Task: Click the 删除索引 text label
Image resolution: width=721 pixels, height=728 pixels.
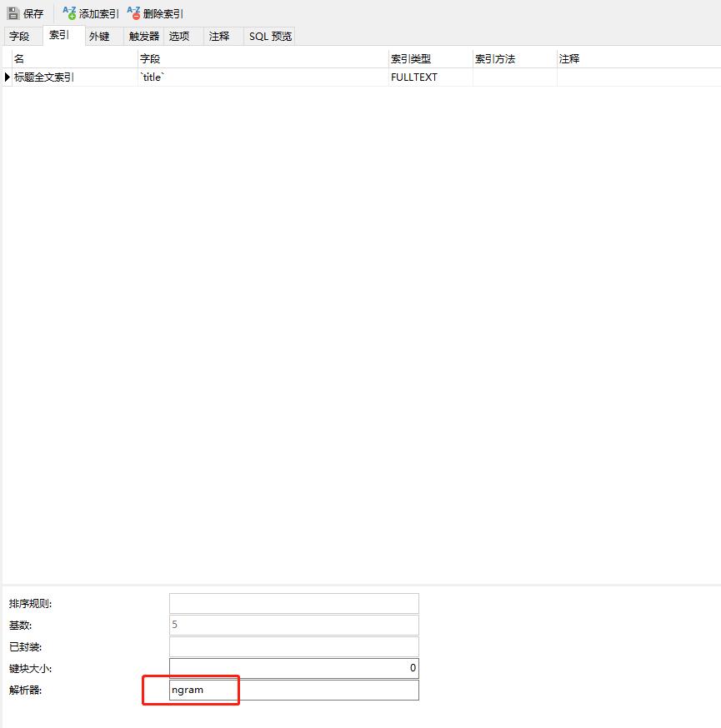Action: tap(163, 14)
